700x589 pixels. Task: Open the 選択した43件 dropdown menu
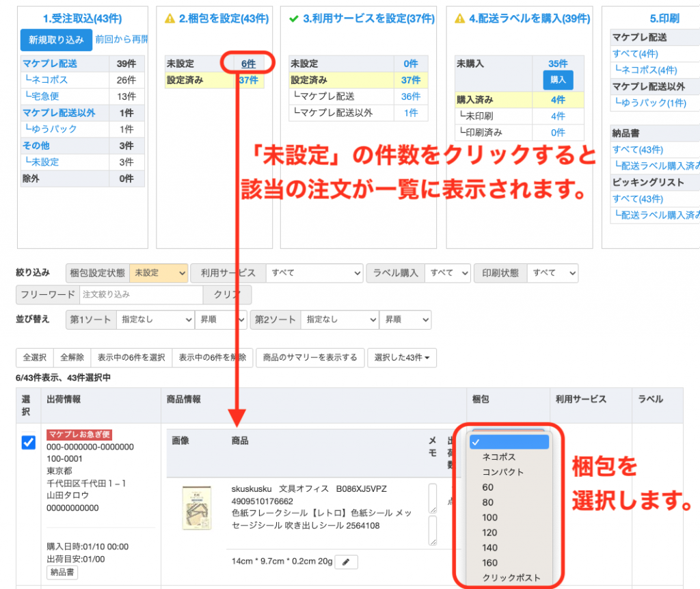pyautogui.click(x=402, y=358)
